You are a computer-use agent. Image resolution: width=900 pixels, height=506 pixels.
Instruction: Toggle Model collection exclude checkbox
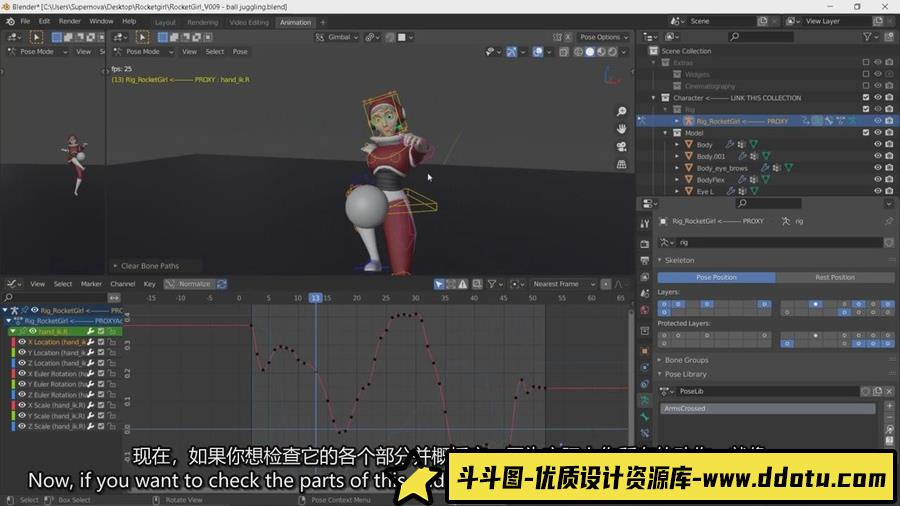[x=866, y=133]
